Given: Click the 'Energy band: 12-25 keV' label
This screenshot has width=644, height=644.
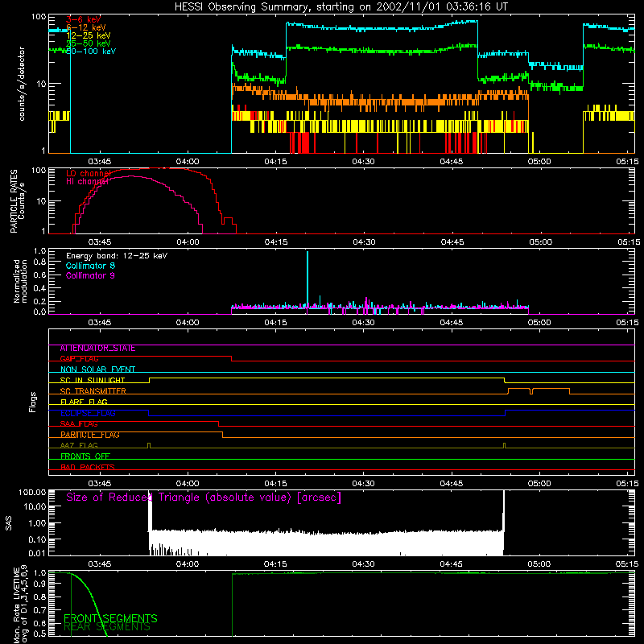Looking at the screenshot, I should point(117,256).
